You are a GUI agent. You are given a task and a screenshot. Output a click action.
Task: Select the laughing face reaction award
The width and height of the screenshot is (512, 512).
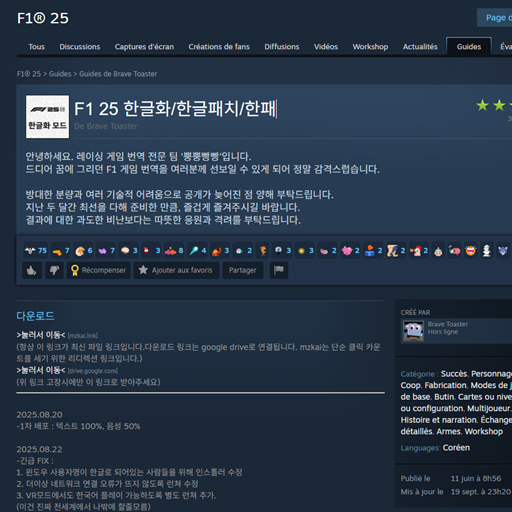click(x=470, y=251)
